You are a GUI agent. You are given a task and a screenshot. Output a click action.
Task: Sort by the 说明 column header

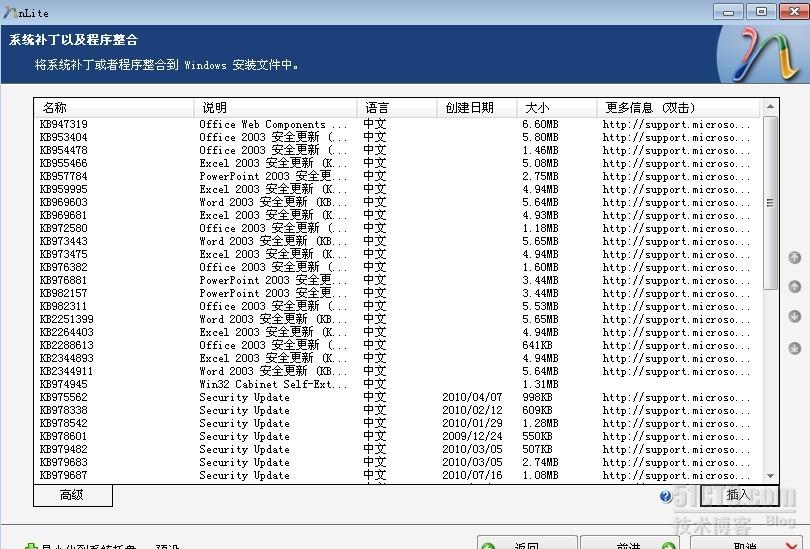point(275,108)
